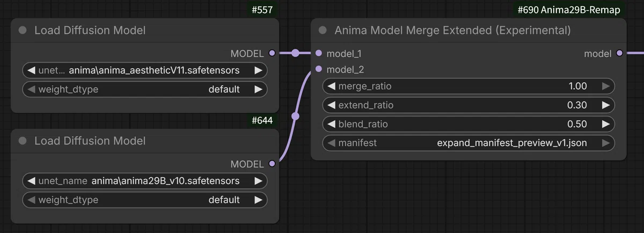Click the merge node's model output socket
This screenshot has height=233, width=644.
click(x=620, y=53)
